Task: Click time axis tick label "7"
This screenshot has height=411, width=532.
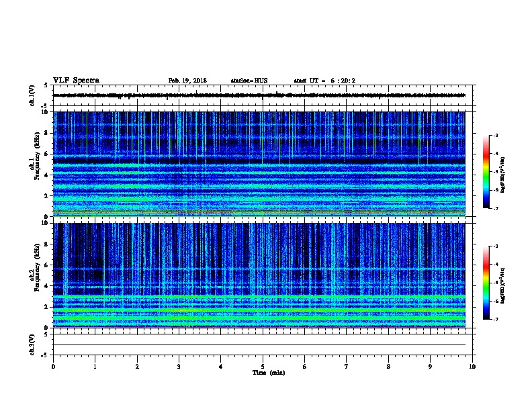Action: pyautogui.click(x=347, y=367)
